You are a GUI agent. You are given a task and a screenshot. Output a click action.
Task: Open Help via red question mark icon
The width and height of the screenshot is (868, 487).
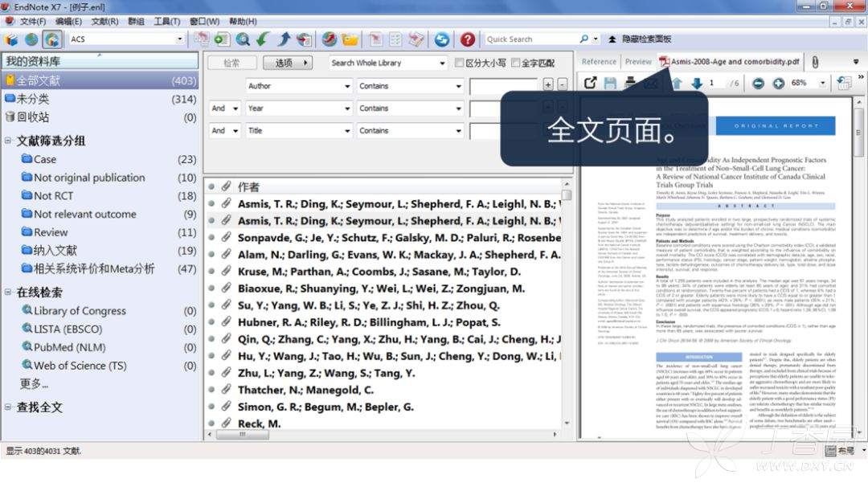pos(468,39)
